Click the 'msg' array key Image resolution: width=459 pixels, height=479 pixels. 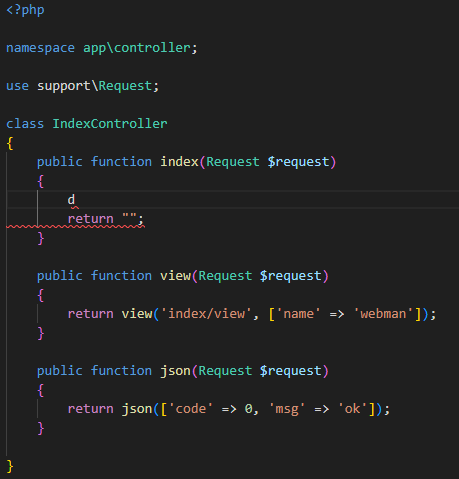[x=287, y=409]
